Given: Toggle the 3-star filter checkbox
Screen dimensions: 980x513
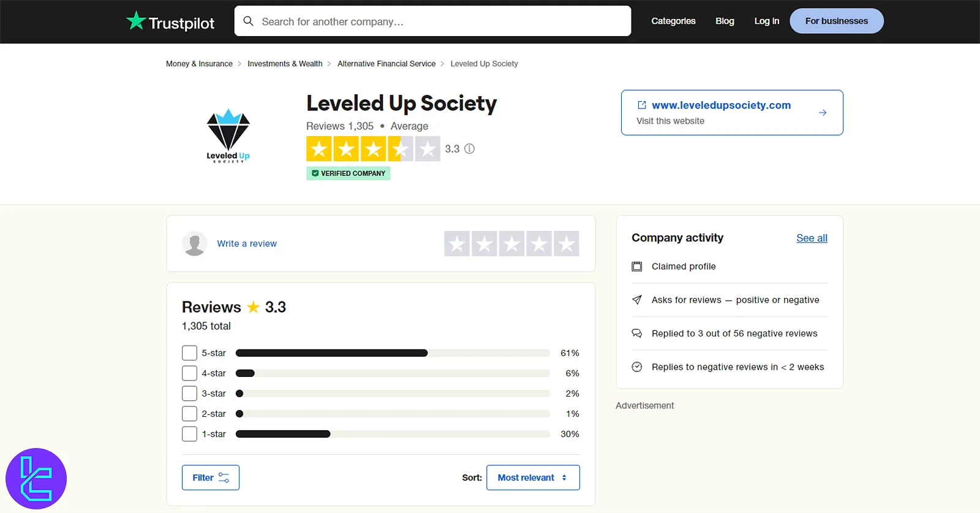Looking at the screenshot, I should tap(189, 393).
